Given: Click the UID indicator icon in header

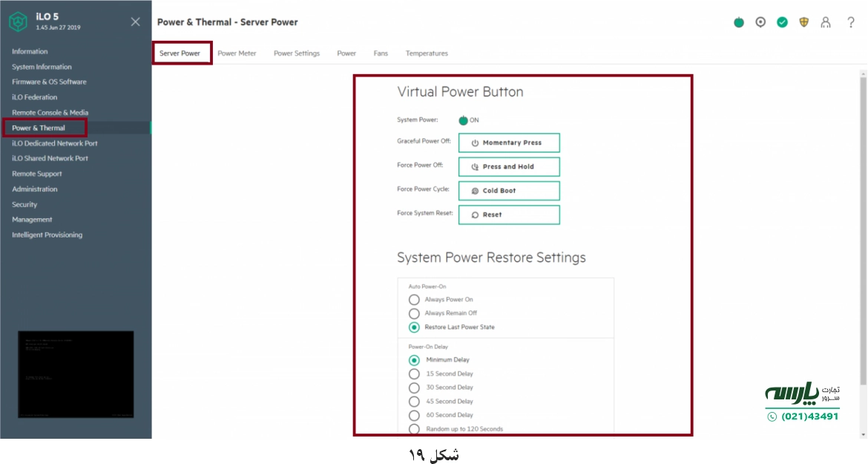Looking at the screenshot, I should 760,22.
